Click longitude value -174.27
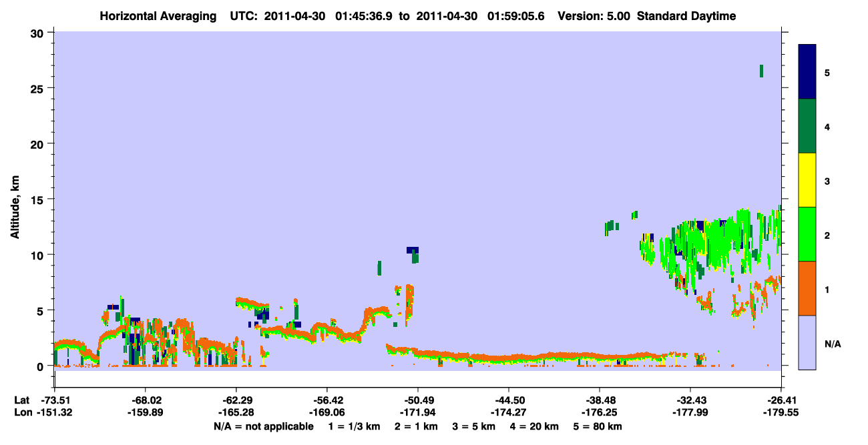868x445 pixels. pos(508,413)
